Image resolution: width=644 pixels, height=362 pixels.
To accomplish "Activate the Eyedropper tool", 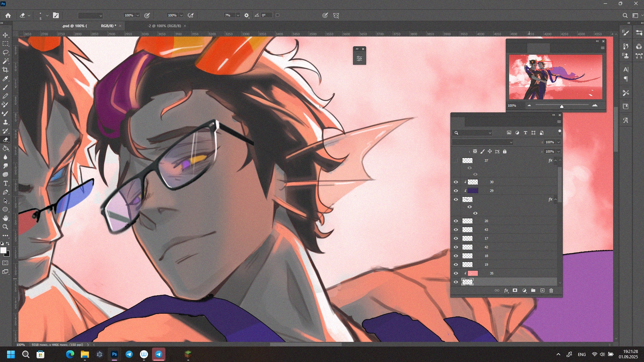I will coord(5,79).
